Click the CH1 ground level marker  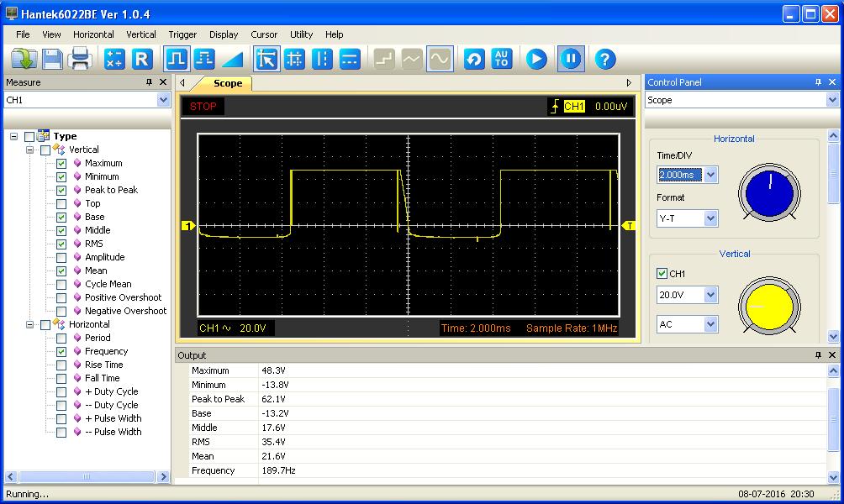[187, 226]
